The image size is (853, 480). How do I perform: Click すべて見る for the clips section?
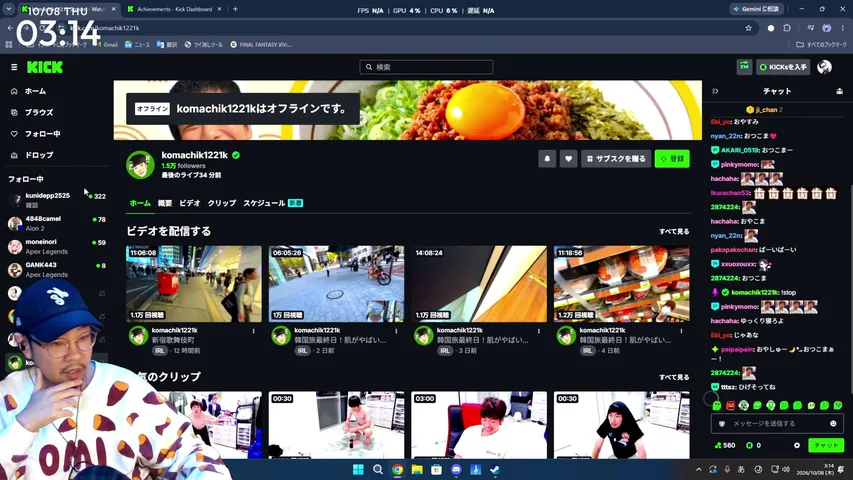[x=674, y=377]
